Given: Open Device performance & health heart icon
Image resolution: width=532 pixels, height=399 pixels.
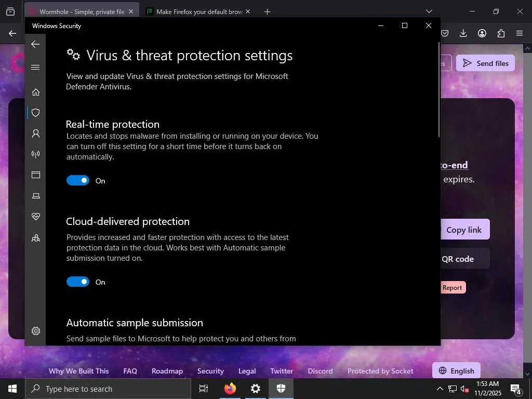Looking at the screenshot, I should pos(36,217).
